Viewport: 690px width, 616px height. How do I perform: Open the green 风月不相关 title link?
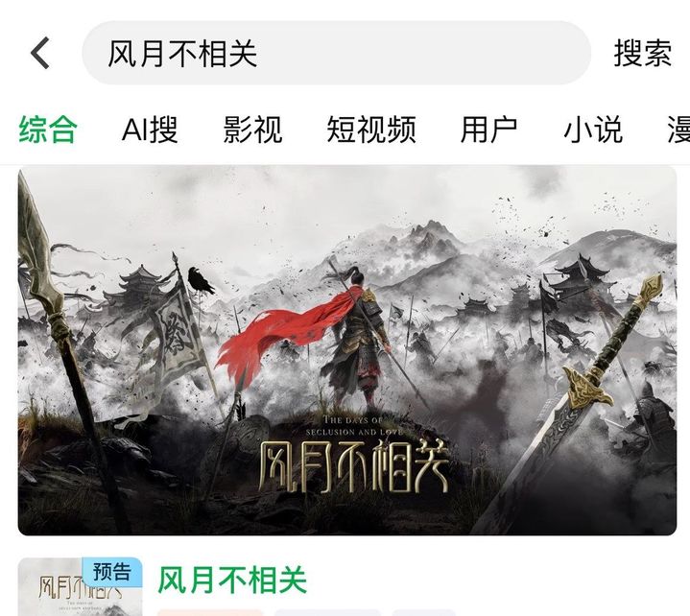232,580
